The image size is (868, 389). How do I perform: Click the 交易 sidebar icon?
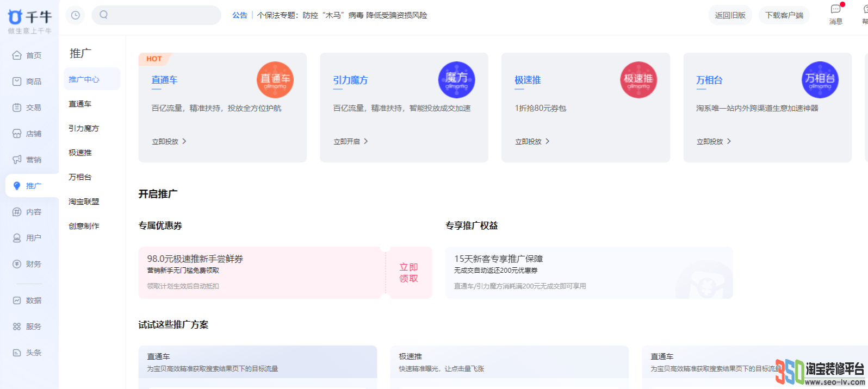17,108
